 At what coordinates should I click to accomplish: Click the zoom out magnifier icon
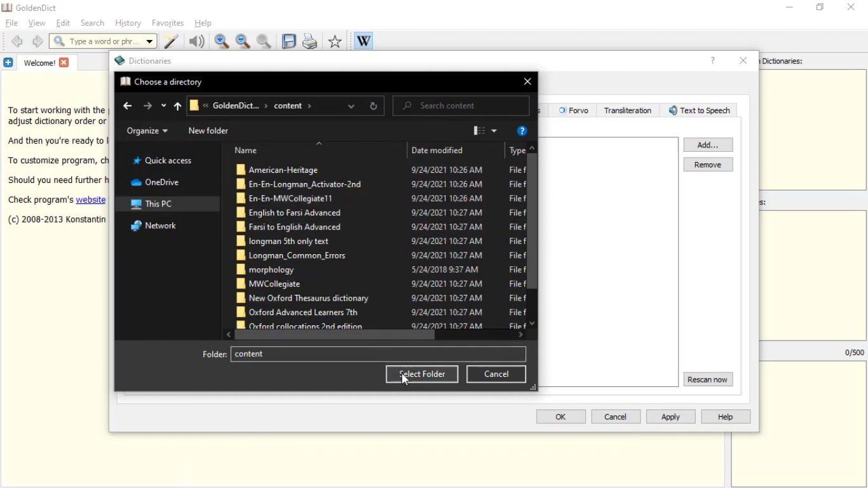click(x=243, y=41)
